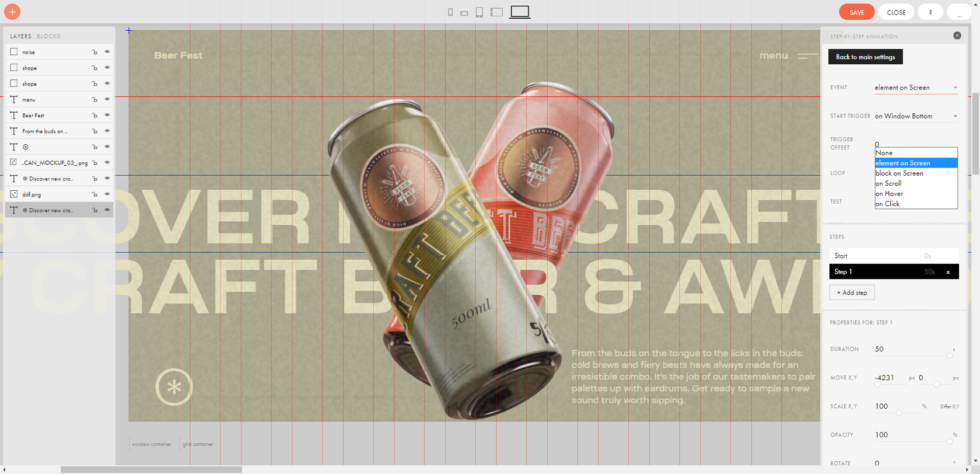Adjust the SCALE X,Y slider handle

pyautogui.click(x=899, y=413)
